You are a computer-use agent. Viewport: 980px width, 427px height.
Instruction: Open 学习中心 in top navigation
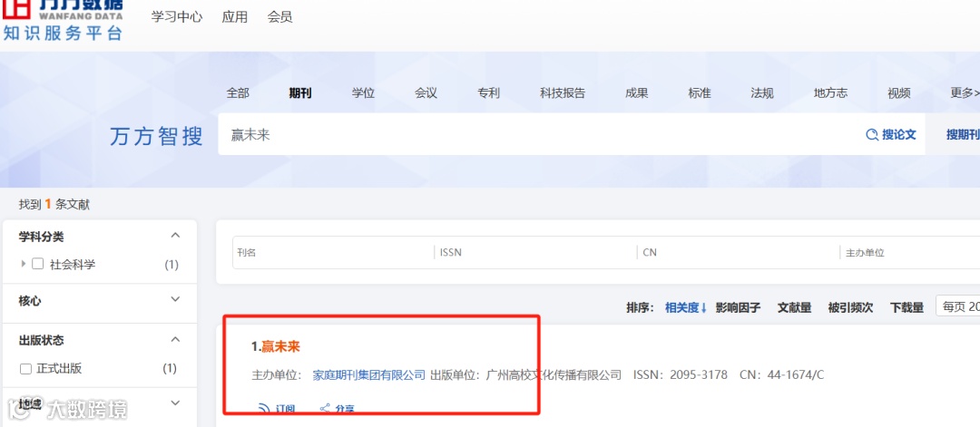click(177, 17)
